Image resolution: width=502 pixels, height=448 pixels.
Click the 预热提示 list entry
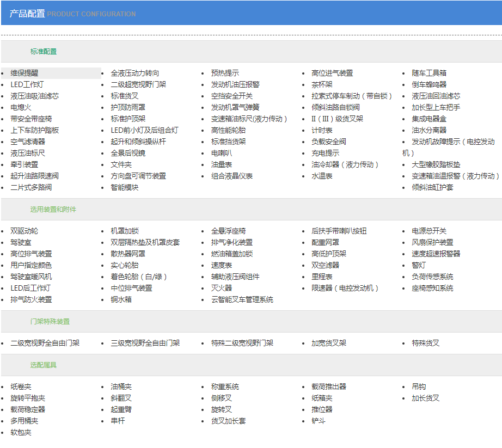tap(225, 73)
